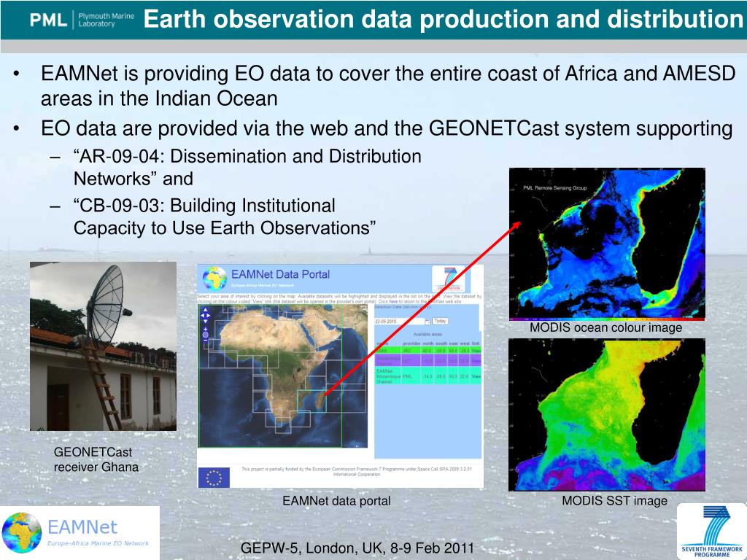This screenshot has width=747, height=560.
Task: Click the 'here' link in the portal instructions
Action: click(x=393, y=301)
